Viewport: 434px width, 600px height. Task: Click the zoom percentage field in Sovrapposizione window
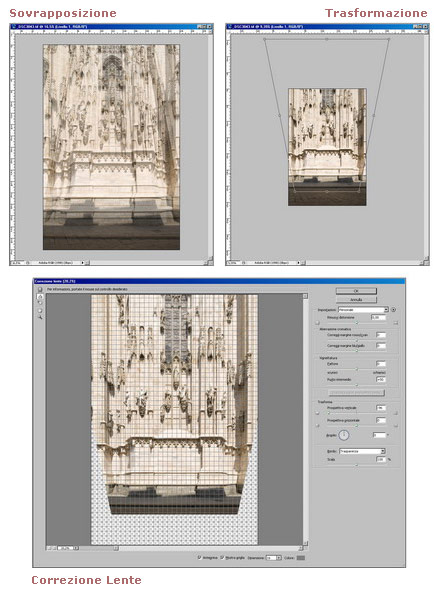tap(18, 263)
